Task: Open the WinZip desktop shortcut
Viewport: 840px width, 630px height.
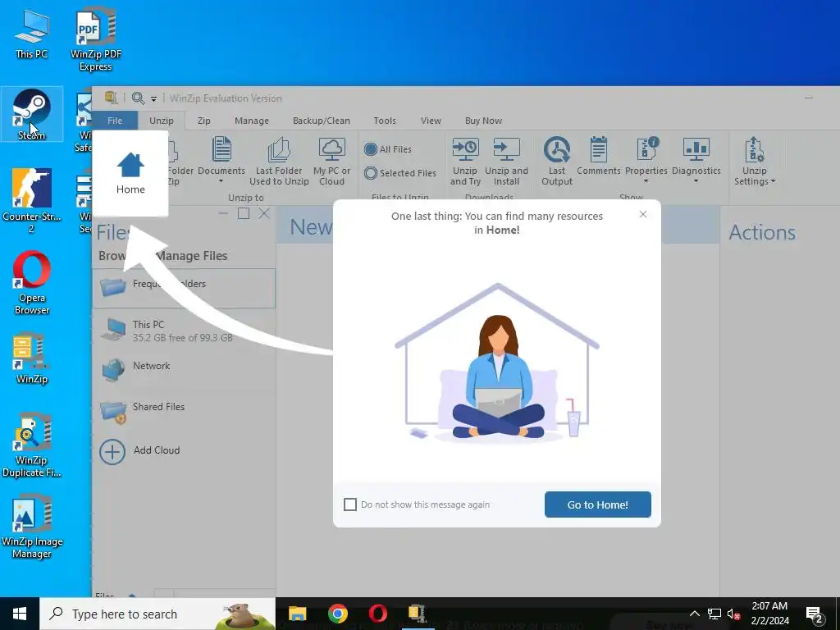Action: [32, 358]
